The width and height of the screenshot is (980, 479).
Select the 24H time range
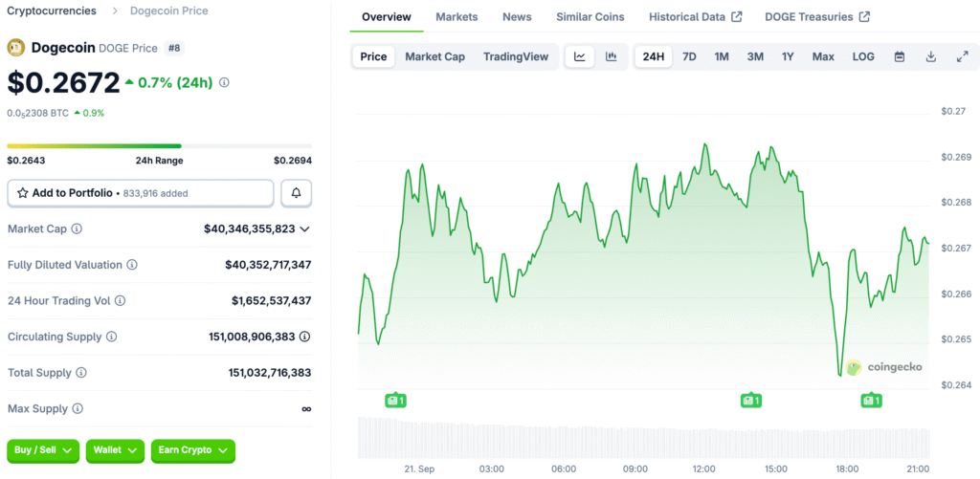click(x=653, y=56)
